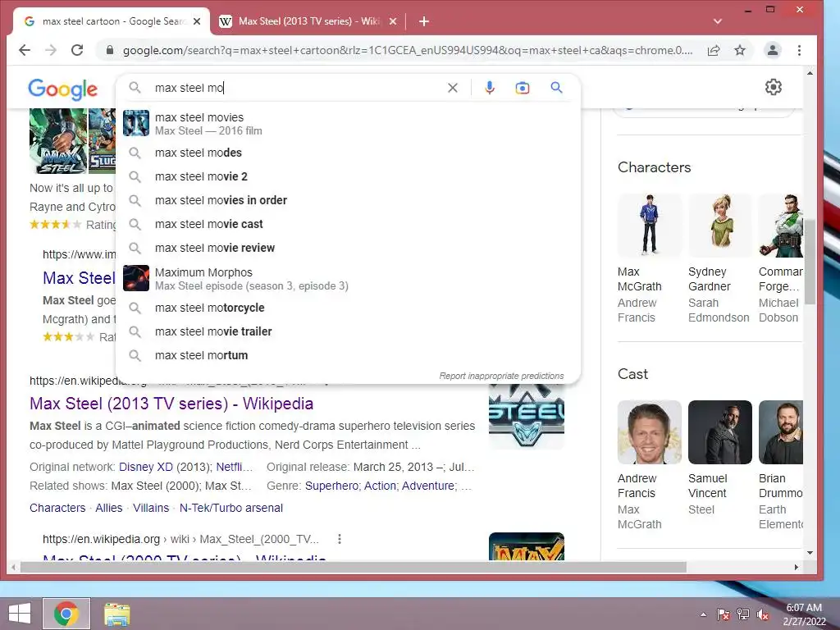Viewport: 840px width, 630px height.
Task: Open Windows Start menu
Action: pos(20,614)
